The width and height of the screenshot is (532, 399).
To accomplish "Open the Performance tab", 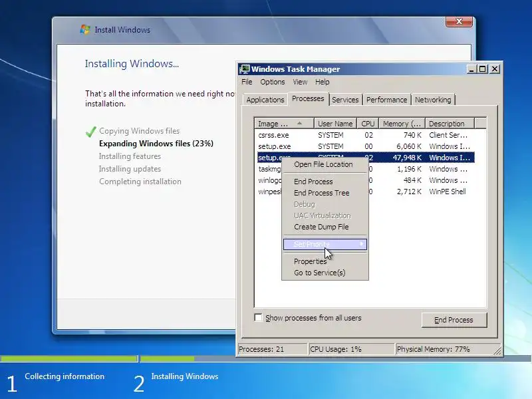I will pyautogui.click(x=386, y=100).
